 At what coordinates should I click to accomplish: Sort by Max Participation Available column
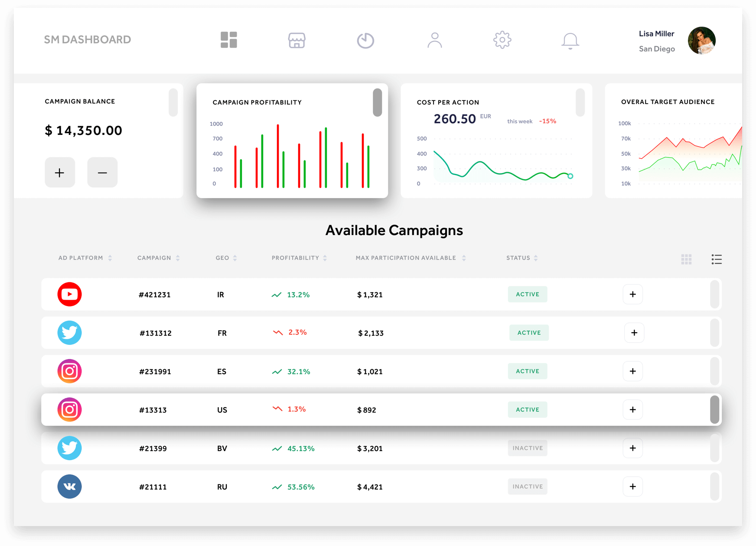pyautogui.click(x=411, y=258)
